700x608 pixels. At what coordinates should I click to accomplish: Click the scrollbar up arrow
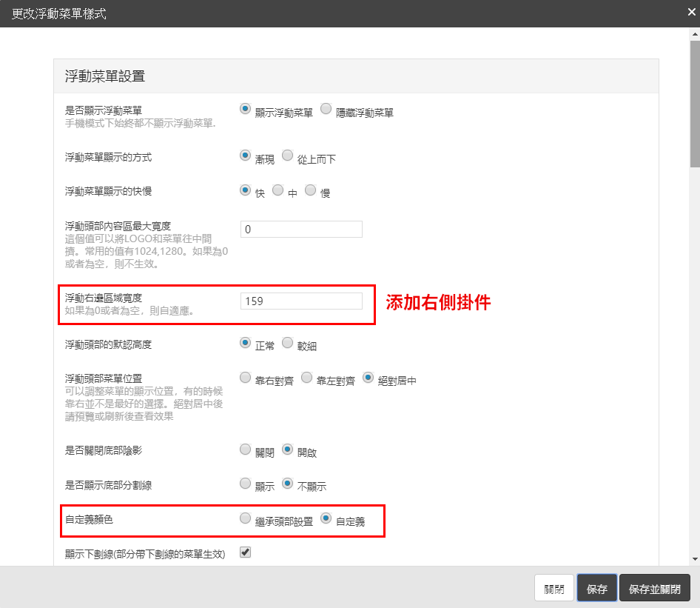(x=695, y=34)
